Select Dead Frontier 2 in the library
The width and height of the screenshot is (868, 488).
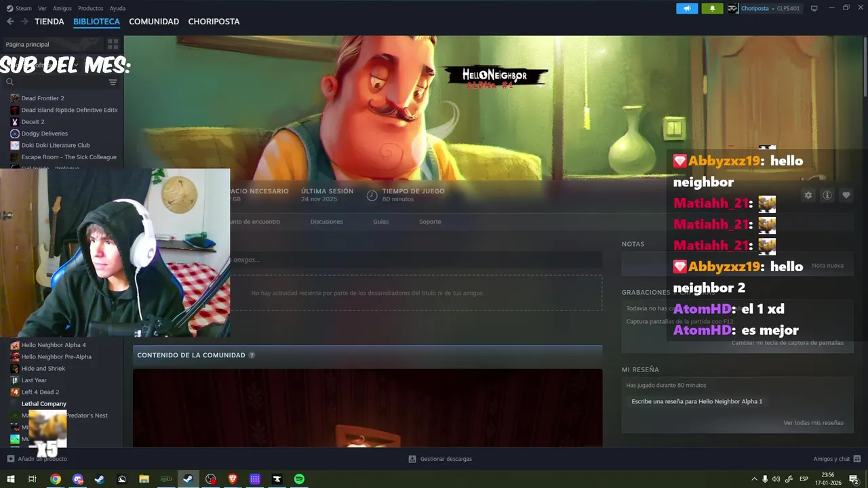pyautogui.click(x=43, y=98)
